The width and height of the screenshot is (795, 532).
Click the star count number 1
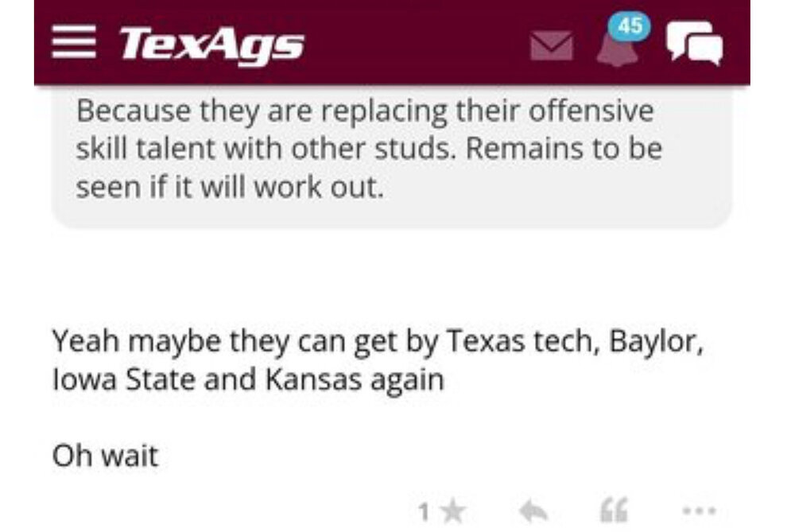click(425, 511)
